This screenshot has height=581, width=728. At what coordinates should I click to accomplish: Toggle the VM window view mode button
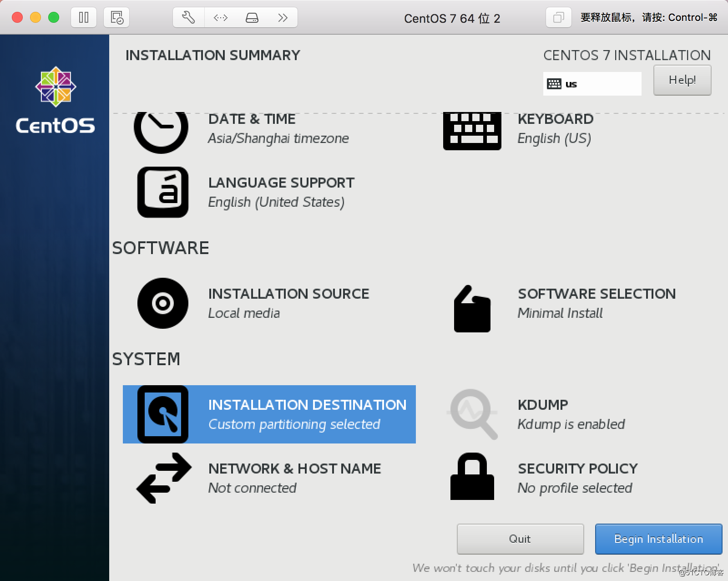[x=558, y=18]
